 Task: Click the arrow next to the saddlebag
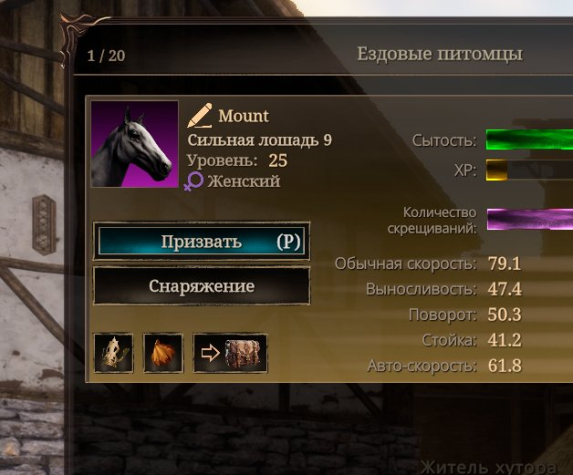210,353
